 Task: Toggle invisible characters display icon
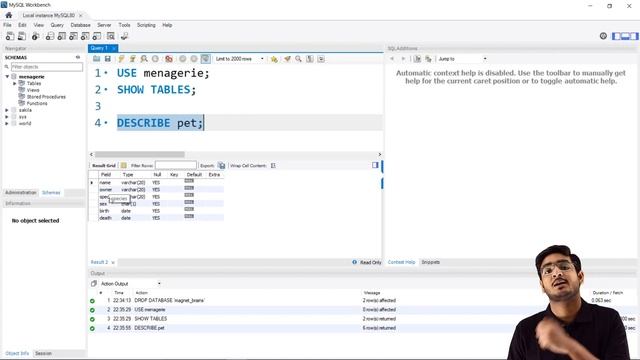[310, 59]
